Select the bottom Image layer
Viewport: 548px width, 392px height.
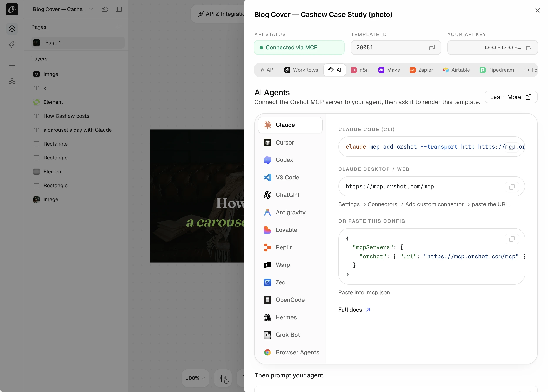pos(78,200)
